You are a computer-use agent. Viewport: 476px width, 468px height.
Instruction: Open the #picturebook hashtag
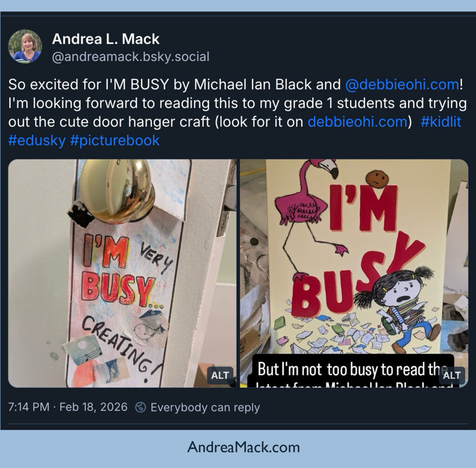(x=115, y=140)
